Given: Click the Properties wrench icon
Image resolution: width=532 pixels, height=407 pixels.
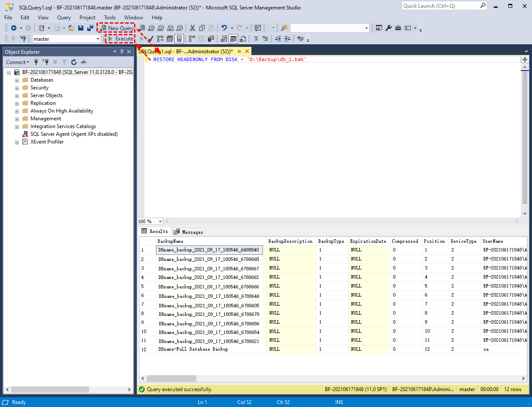Looking at the screenshot, I should 388,28.
